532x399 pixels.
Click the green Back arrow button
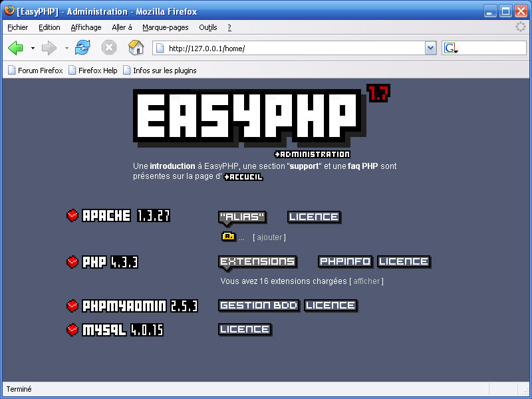(x=15, y=48)
